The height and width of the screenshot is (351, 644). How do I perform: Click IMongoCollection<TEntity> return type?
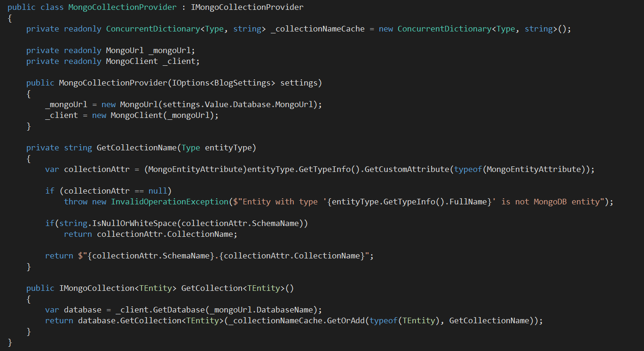click(118, 288)
